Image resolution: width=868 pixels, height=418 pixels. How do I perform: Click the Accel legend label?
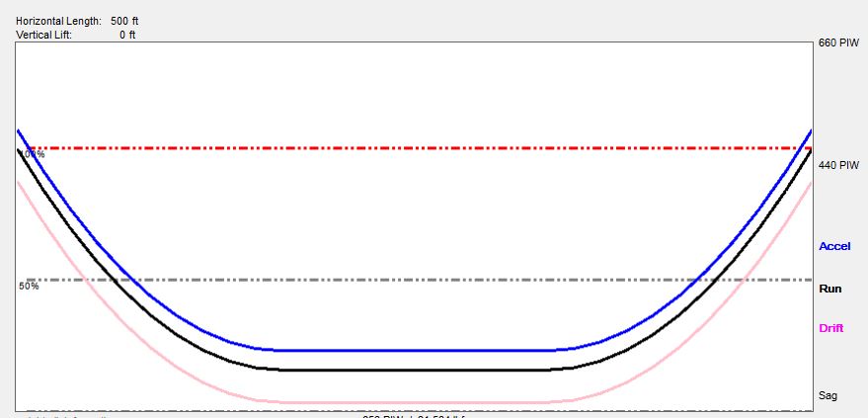(834, 246)
